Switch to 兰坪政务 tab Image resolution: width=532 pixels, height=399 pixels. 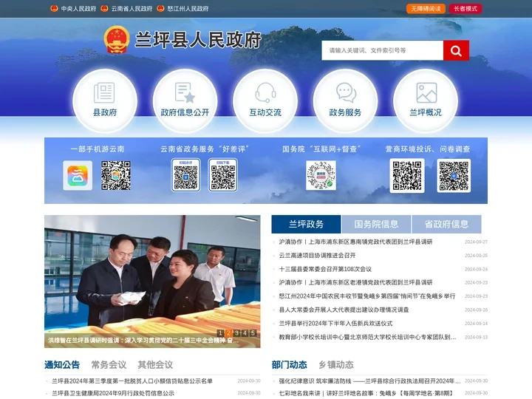(x=306, y=224)
